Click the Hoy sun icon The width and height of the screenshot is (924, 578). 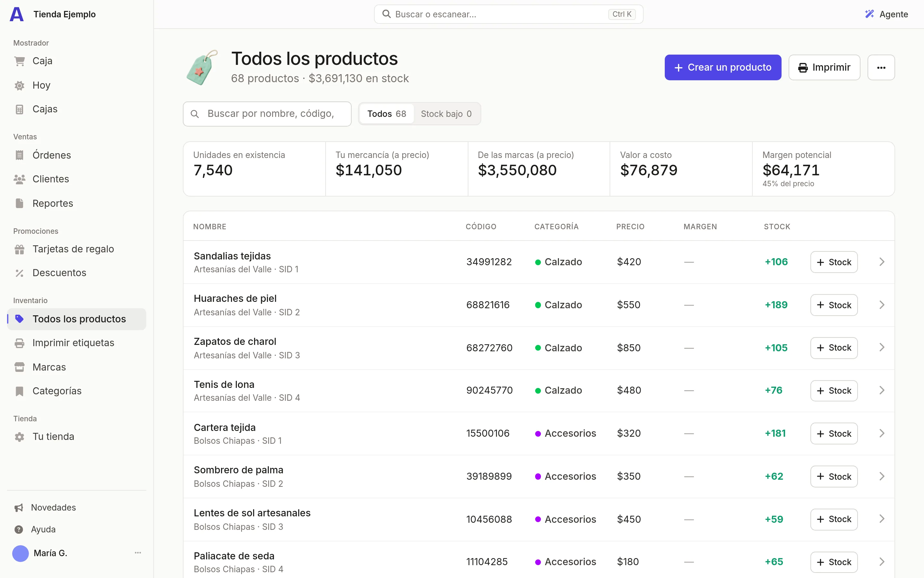tap(20, 85)
